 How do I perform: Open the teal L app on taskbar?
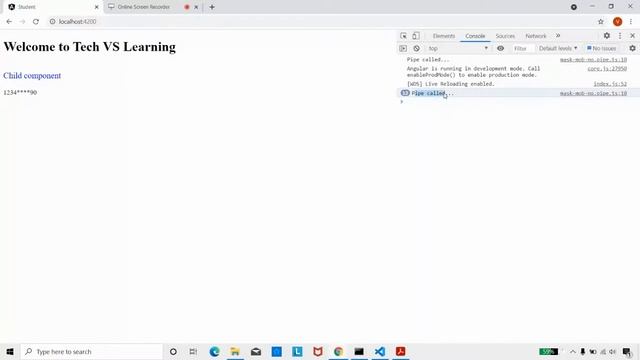(x=297, y=351)
